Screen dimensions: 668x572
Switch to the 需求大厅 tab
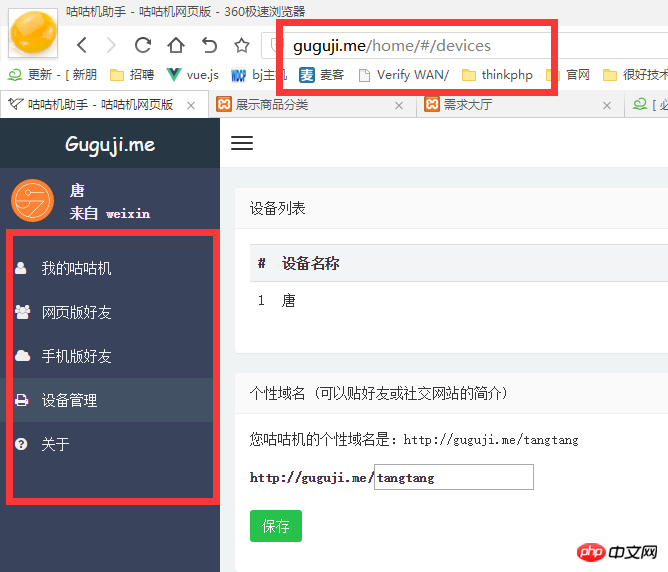click(520, 104)
